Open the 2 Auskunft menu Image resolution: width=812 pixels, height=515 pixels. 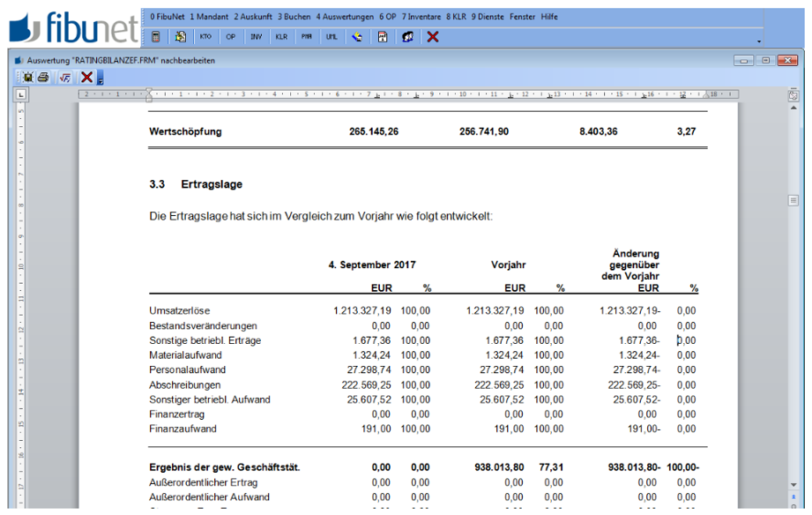(x=253, y=17)
